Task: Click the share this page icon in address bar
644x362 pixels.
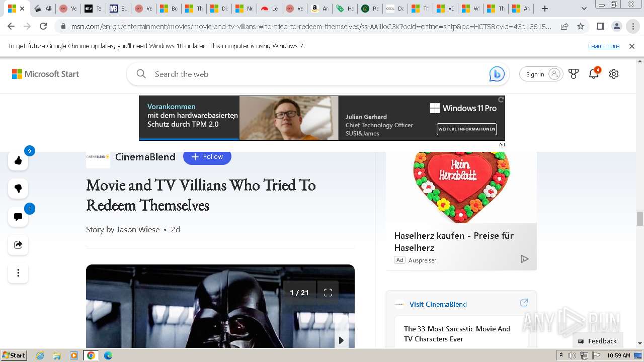Action: (x=565, y=26)
